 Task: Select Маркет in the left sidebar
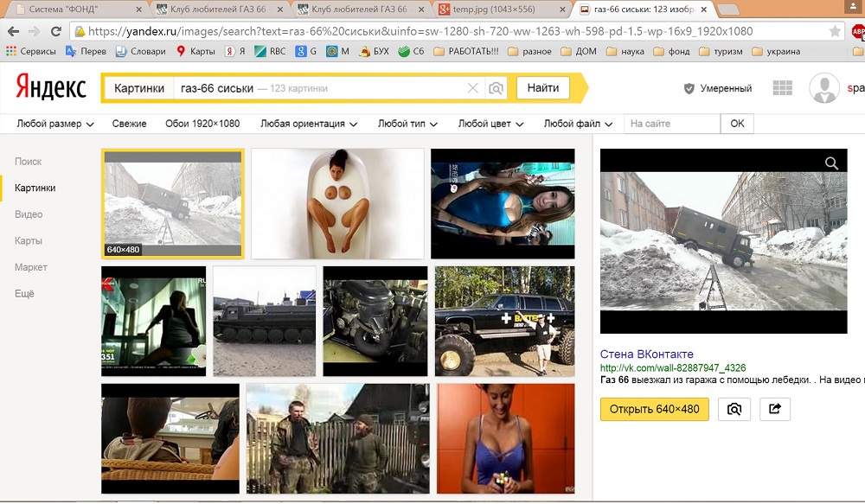pyautogui.click(x=31, y=267)
